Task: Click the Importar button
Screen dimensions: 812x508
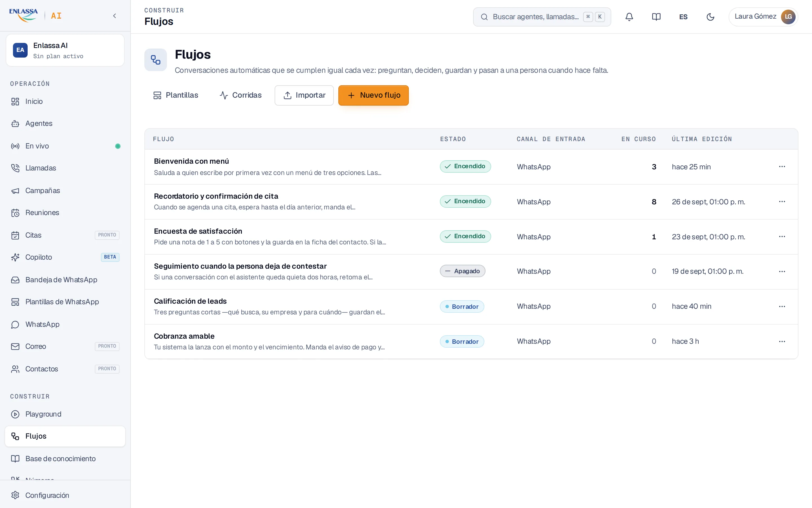Action: [304, 95]
